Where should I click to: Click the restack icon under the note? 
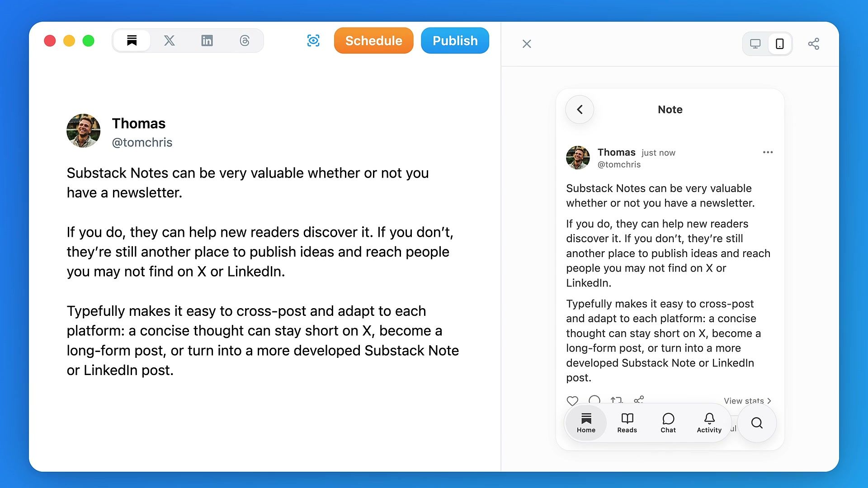point(616,400)
